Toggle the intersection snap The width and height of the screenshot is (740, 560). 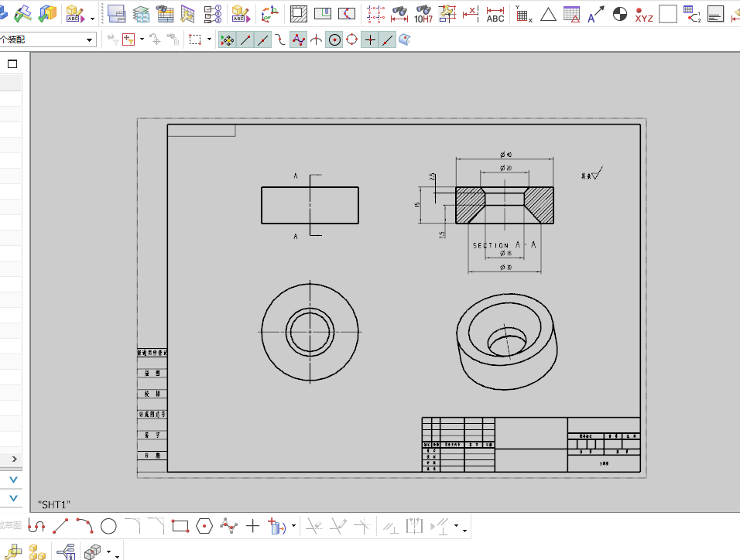[316, 40]
